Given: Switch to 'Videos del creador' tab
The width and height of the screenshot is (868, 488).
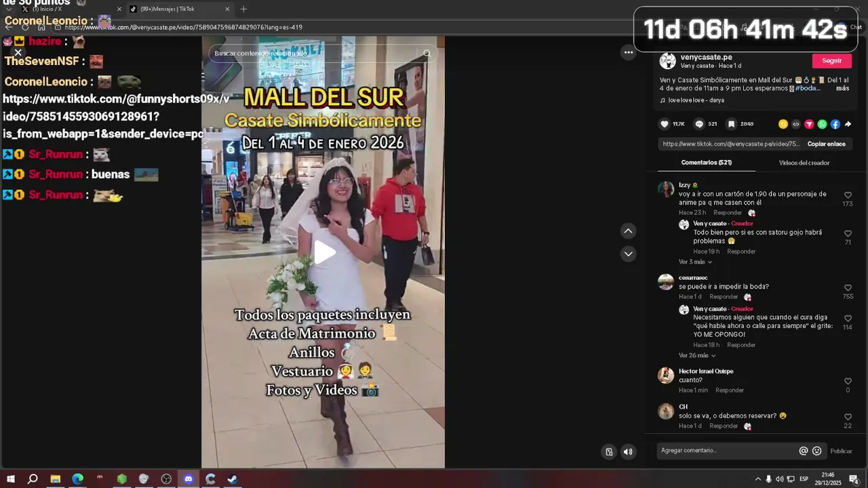Looking at the screenshot, I should pos(804,163).
